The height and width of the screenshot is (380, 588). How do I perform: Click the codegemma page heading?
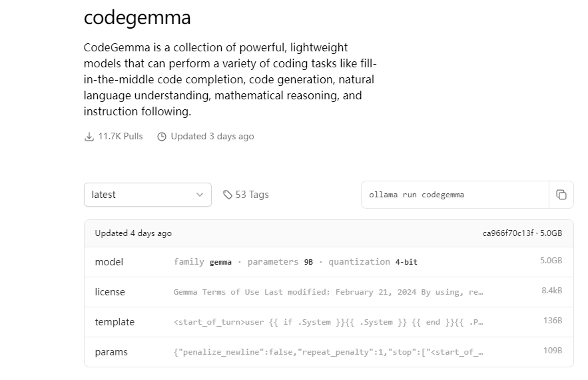coord(137,18)
